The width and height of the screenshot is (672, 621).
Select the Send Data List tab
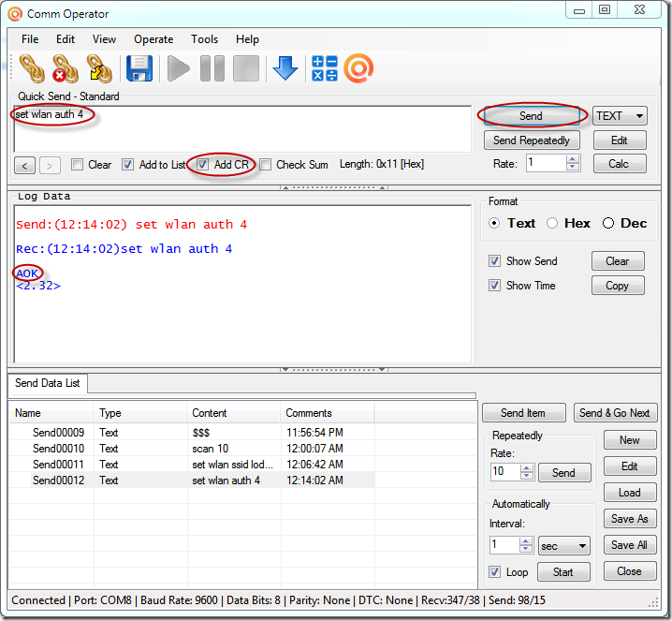(48, 383)
